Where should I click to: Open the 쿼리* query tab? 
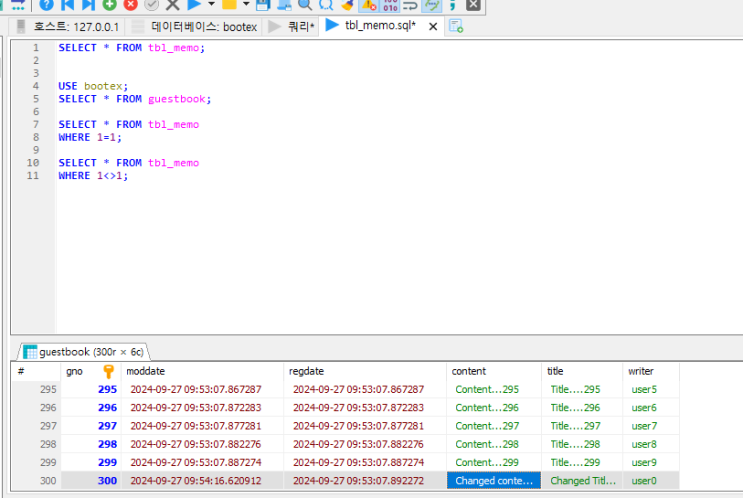click(292, 27)
